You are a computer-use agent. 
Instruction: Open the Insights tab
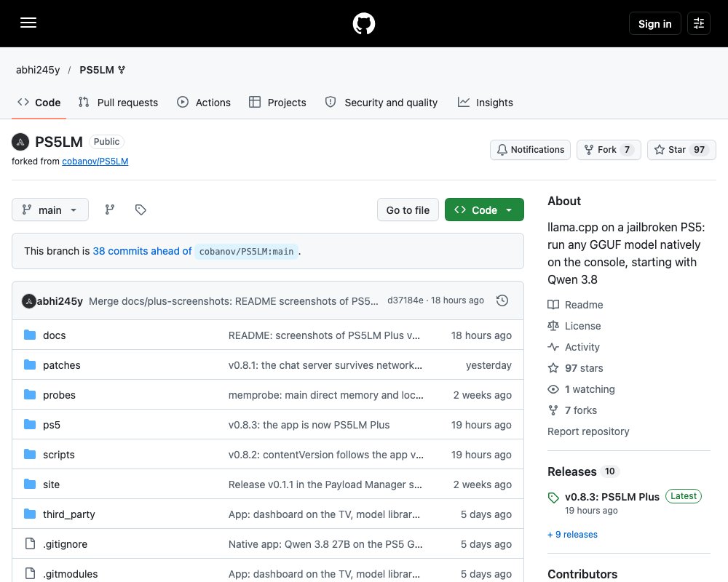[485, 103]
